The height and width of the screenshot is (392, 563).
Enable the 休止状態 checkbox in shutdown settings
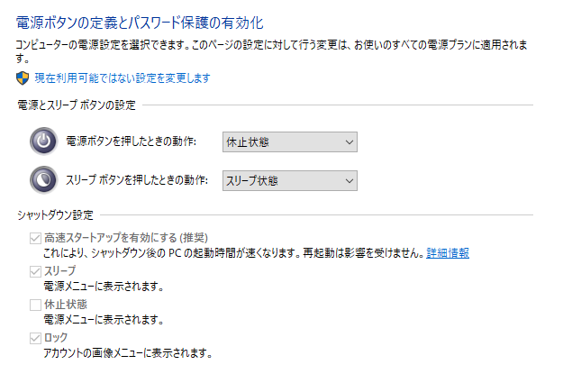(36, 305)
